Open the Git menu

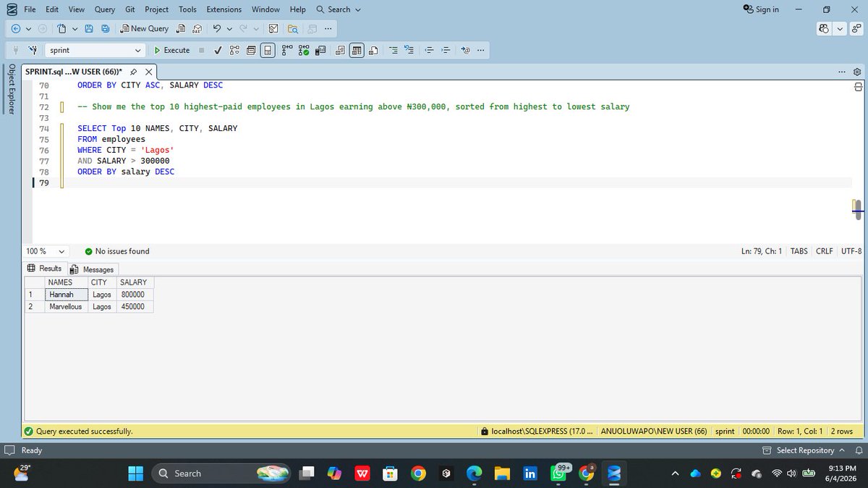tap(129, 9)
